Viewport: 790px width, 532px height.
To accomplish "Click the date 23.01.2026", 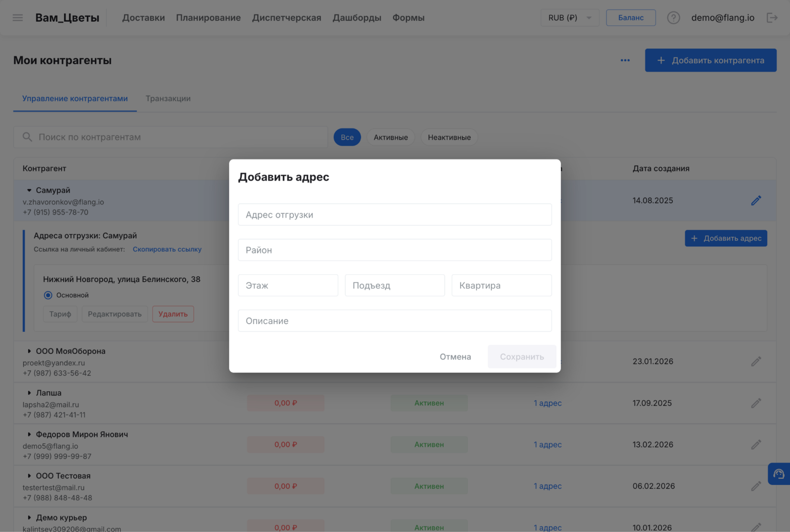I will point(653,361).
